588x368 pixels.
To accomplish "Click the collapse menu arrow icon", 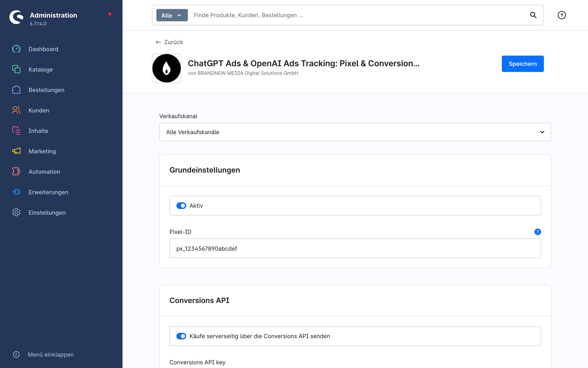I will click(16, 355).
